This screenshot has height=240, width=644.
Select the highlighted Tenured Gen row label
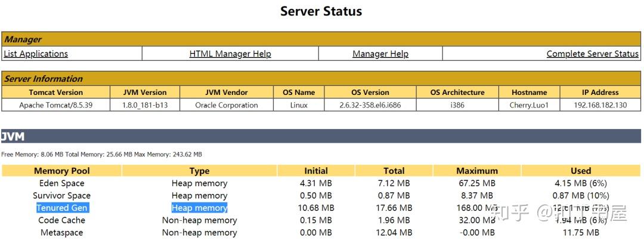[62, 208]
